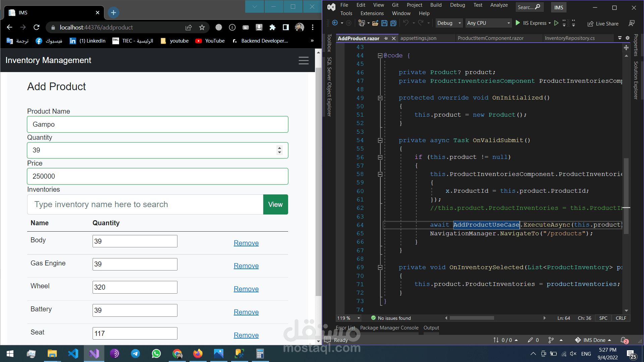Open Visual Studio Code from taskbar
Image resolution: width=644 pixels, height=362 pixels.
pos(73,354)
